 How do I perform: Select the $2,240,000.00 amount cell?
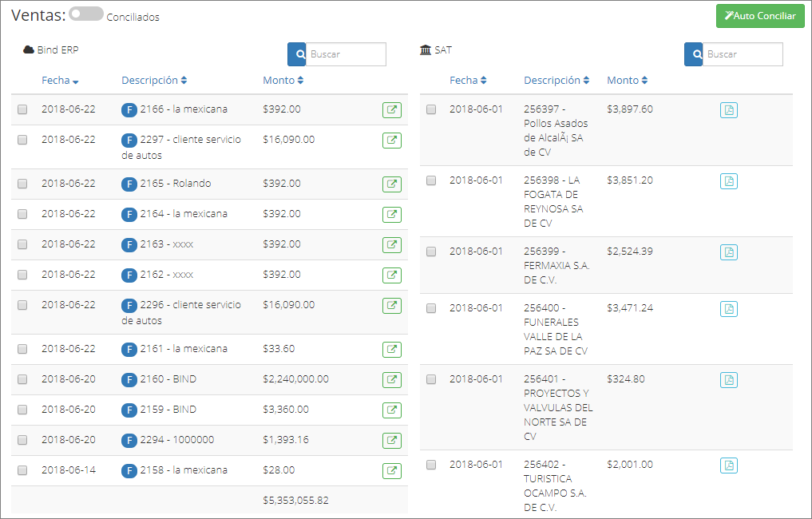[295, 379]
